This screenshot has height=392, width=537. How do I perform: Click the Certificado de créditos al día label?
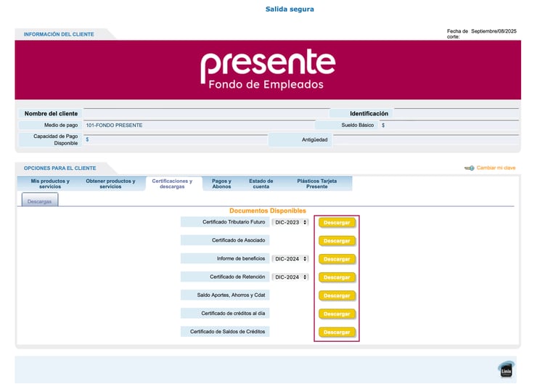[225, 313]
